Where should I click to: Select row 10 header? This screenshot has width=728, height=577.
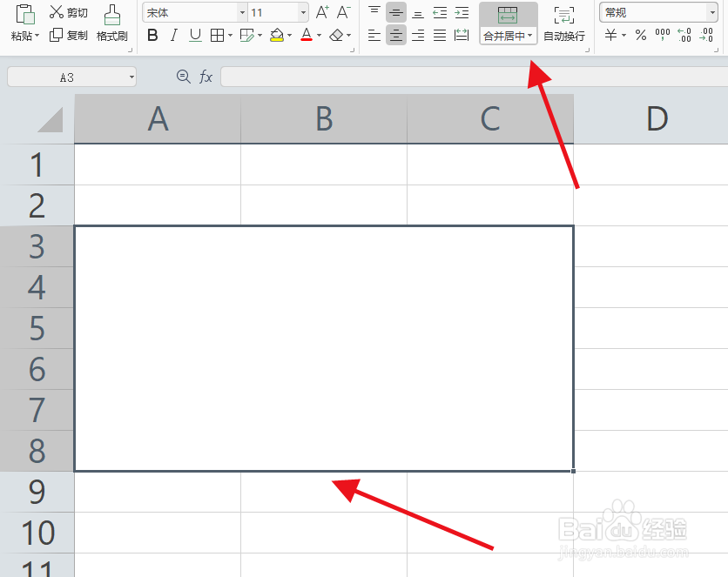click(37, 533)
